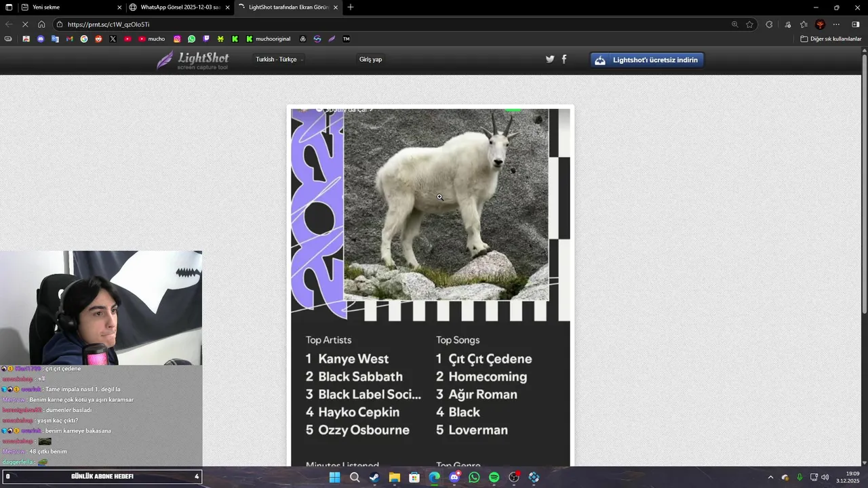Click Kanye West in Top Artists

(x=353, y=359)
